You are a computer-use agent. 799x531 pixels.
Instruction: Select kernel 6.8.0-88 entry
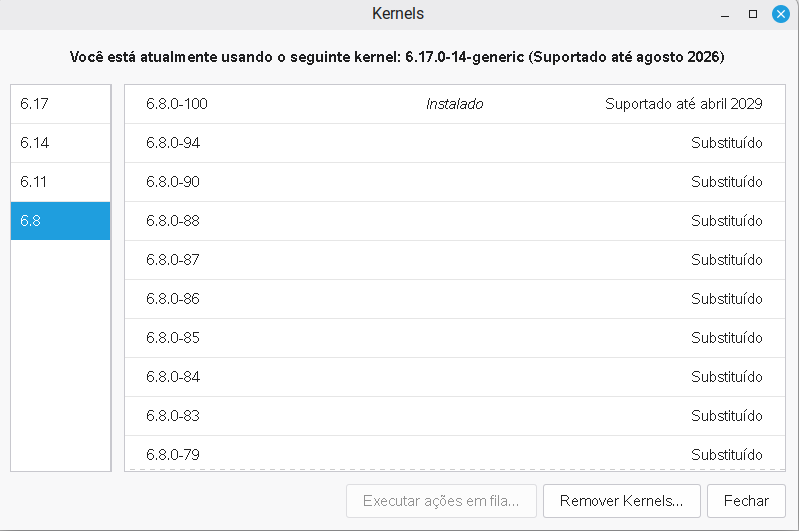click(454, 221)
